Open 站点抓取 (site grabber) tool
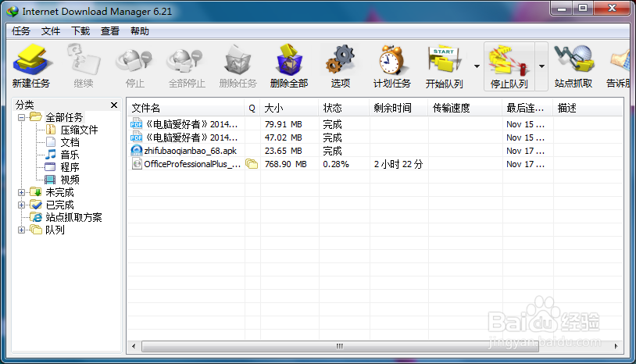 (x=573, y=66)
